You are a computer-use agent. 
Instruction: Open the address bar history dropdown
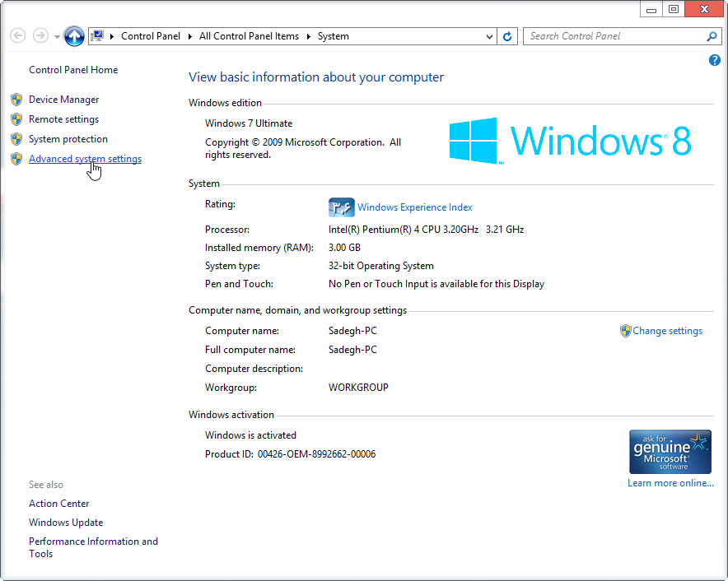point(489,36)
